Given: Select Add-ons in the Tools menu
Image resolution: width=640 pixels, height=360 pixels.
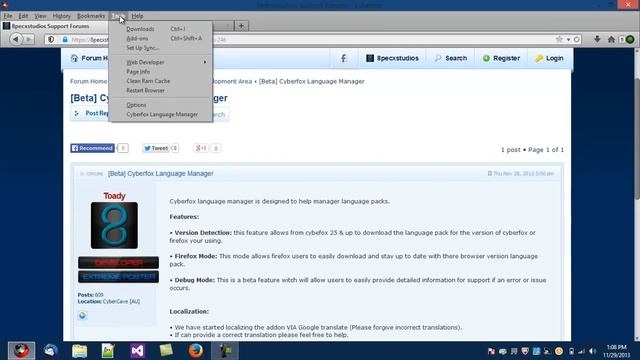Looking at the screenshot, I should pyautogui.click(x=161, y=38).
